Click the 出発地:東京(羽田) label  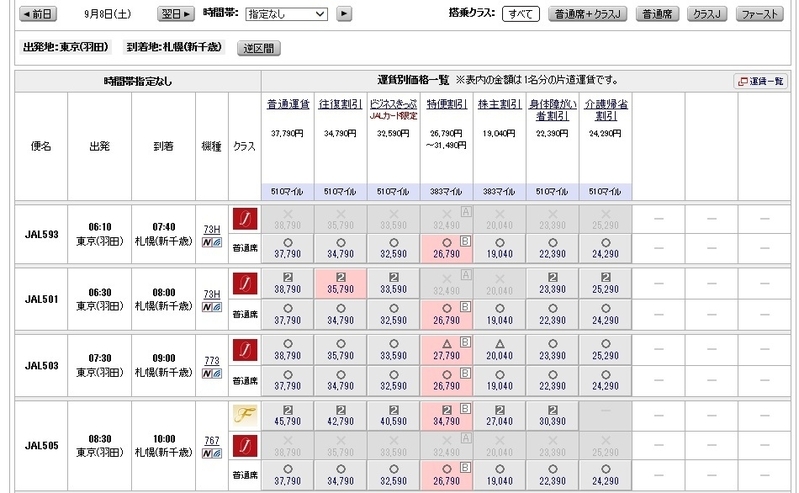(65, 47)
